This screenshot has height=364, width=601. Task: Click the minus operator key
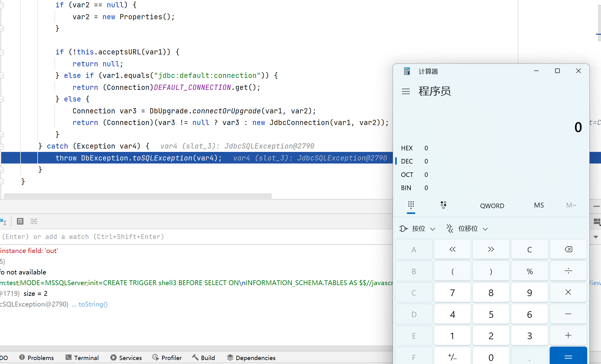pos(568,314)
